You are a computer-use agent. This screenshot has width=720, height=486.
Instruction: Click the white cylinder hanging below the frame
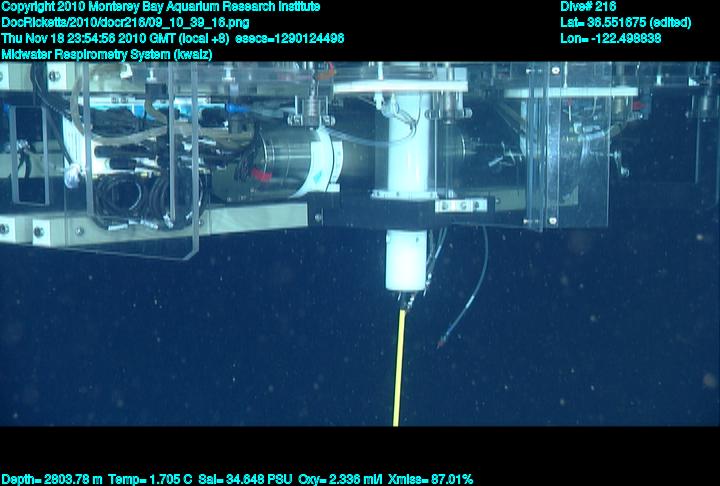[406, 260]
